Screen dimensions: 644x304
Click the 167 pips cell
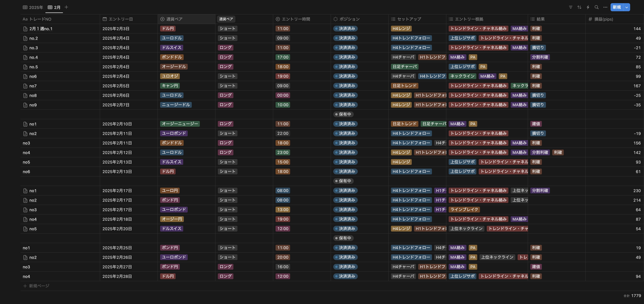pos(615,86)
